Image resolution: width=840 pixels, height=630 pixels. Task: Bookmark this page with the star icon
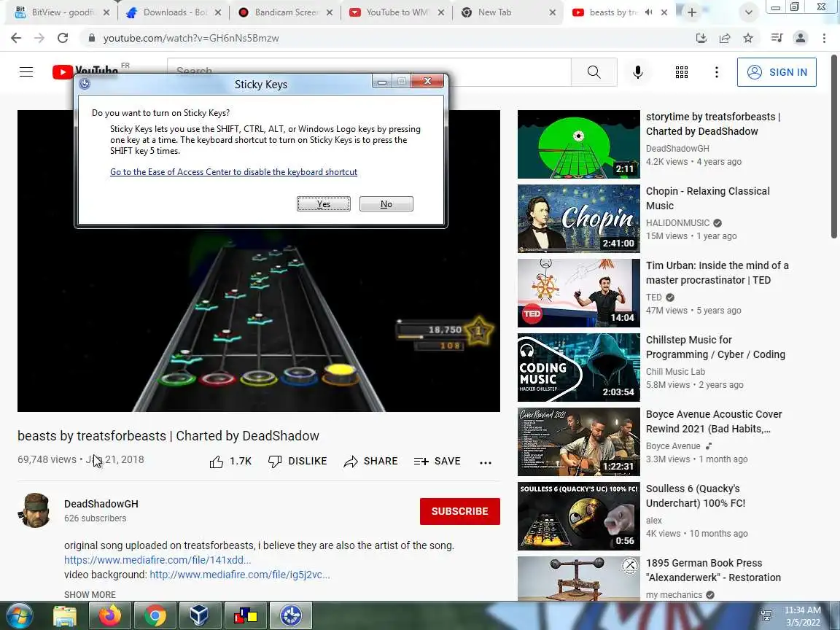coord(748,38)
